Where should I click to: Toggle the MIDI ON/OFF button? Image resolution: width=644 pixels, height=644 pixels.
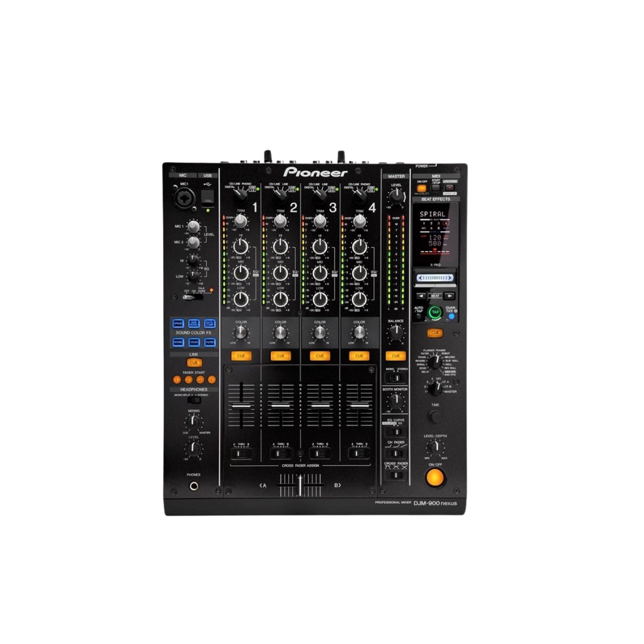(x=422, y=188)
